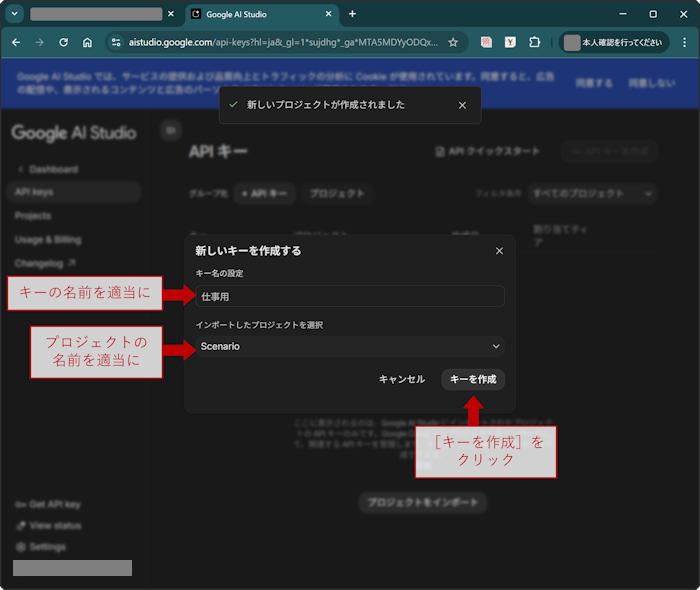Dismiss the project created notification
The image size is (700, 590).
tap(462, 105)
